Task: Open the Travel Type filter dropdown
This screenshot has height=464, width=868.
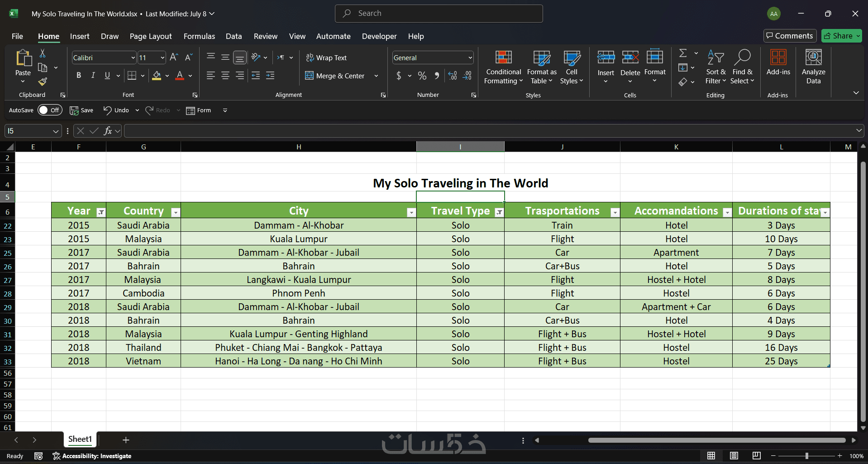Action: pos(499,212)
